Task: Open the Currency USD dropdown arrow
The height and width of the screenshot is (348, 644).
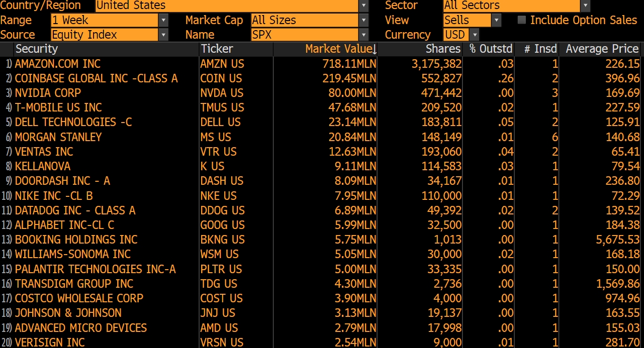Action: click(x=474, y=35)
